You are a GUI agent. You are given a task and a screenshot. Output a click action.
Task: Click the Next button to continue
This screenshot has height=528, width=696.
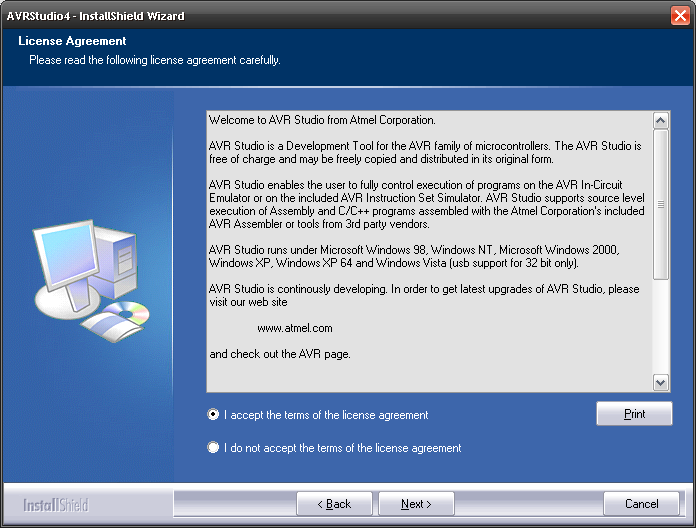tap(416, 504)
